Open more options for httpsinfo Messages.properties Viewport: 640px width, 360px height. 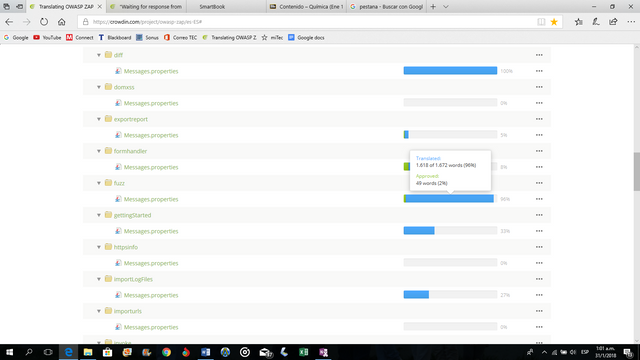tap(539, 263)
